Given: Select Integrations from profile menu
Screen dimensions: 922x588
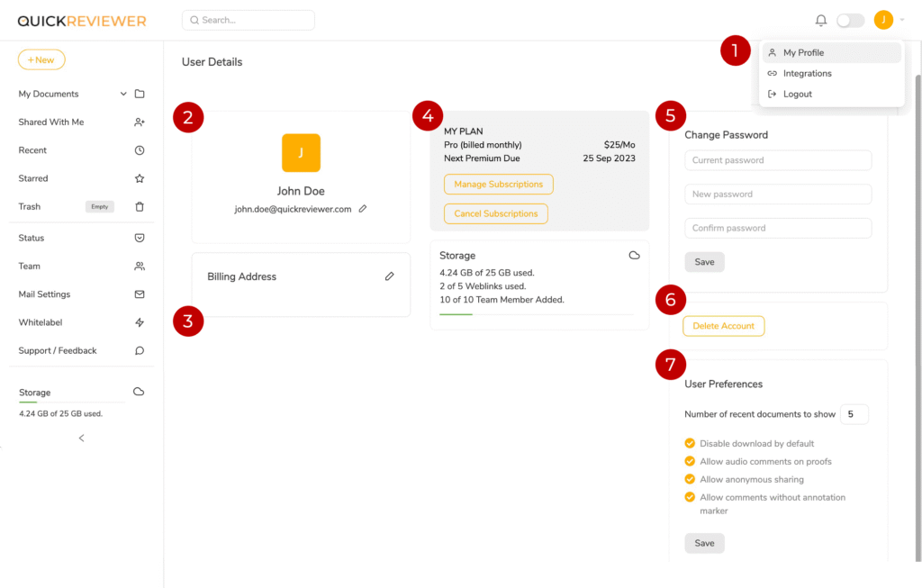Looking at the screenshot, I should pos(807,74).
